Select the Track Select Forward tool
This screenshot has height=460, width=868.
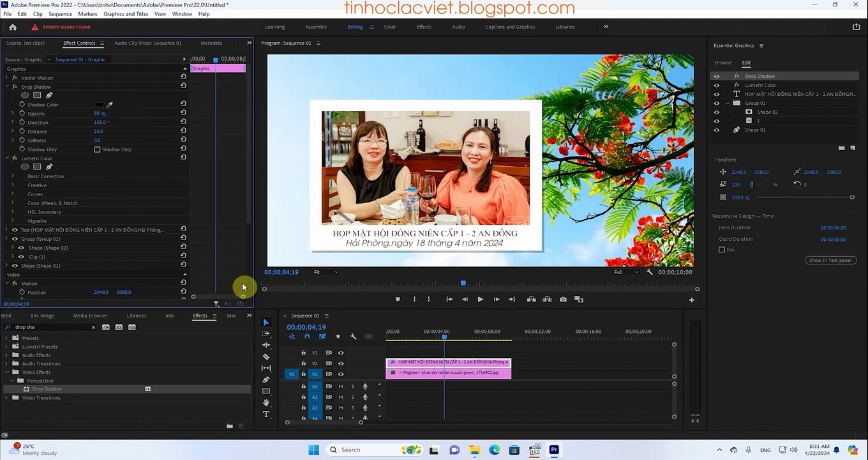click(266, 333)
